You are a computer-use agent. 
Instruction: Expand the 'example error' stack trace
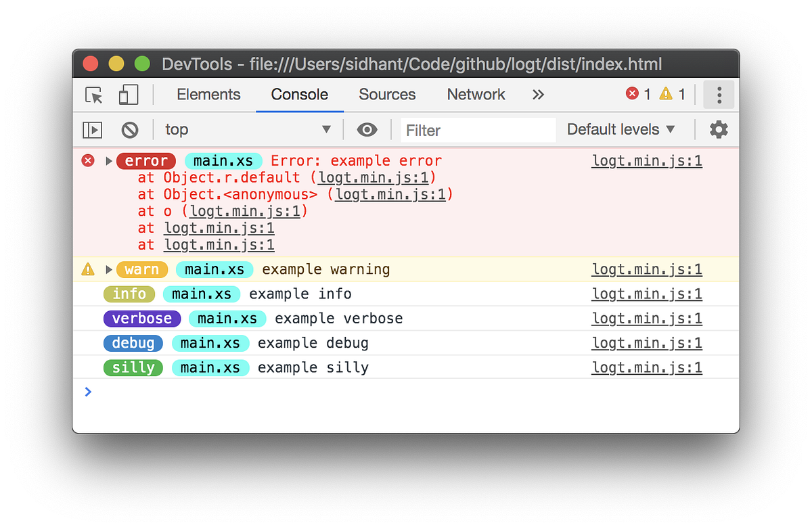tap(108, 161)
